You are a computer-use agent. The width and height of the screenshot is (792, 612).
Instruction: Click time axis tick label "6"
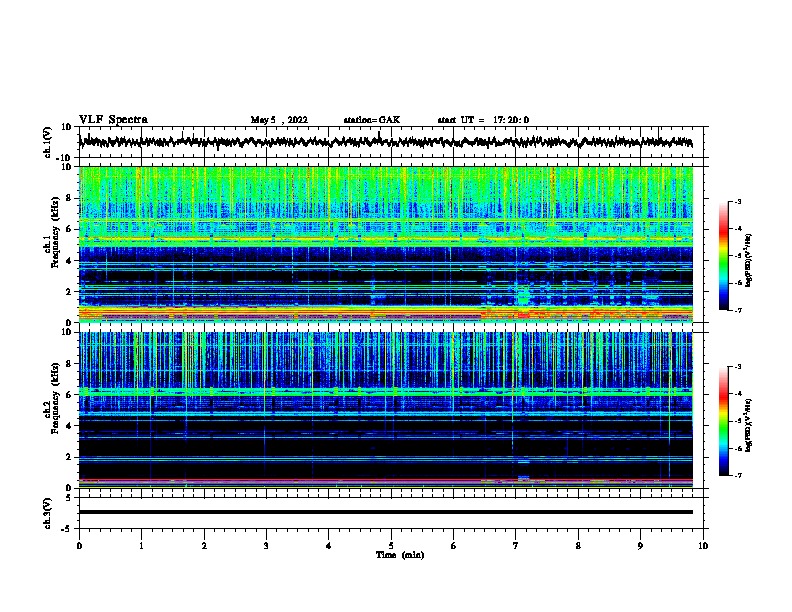(454, 546)
